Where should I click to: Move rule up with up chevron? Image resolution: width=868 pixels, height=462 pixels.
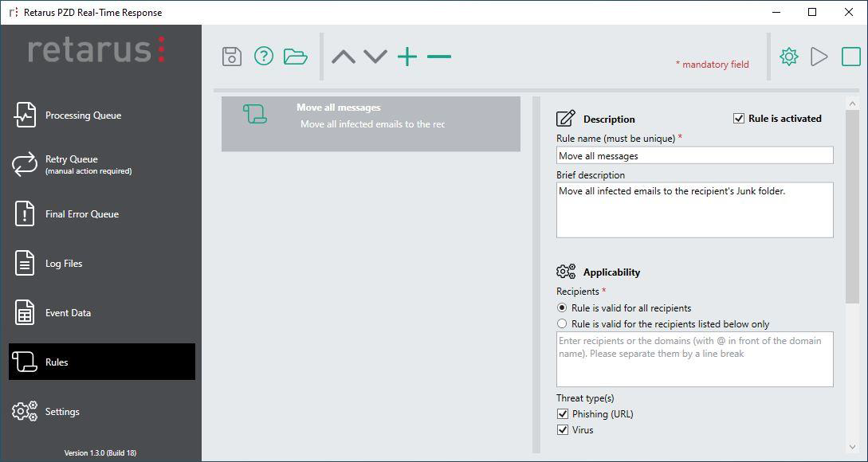pyautogui.click(x=344, y=57)
